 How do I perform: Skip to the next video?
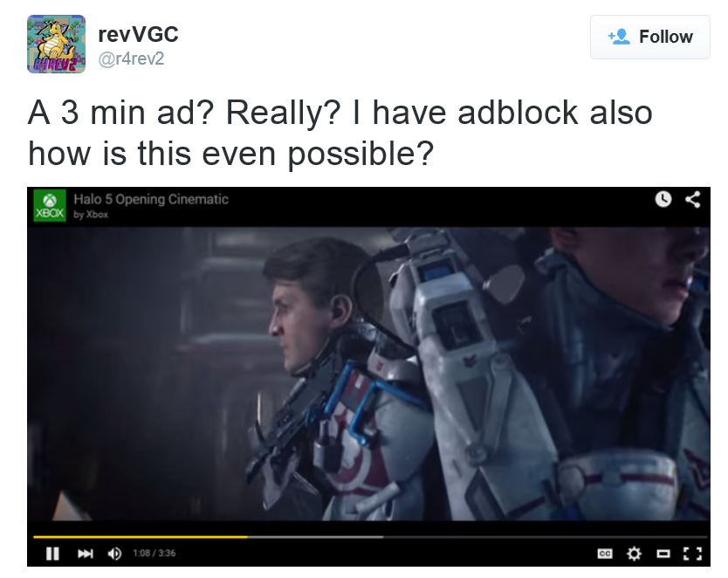[86, 553]
